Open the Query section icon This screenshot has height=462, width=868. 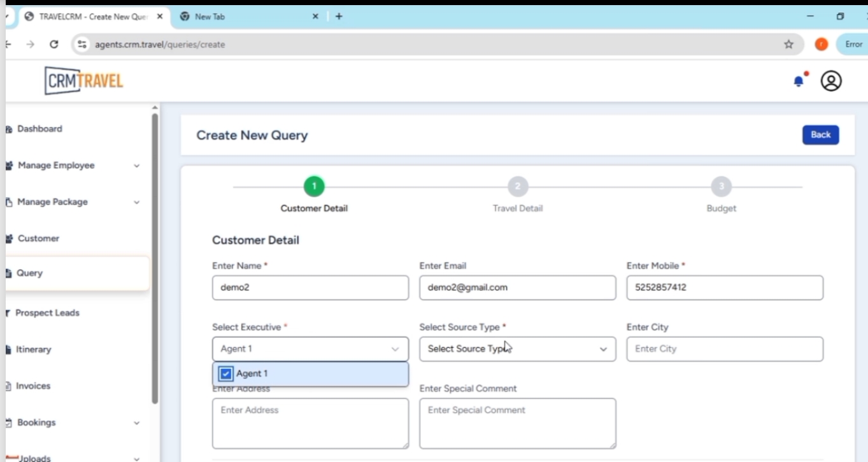(x=9, y=273)
